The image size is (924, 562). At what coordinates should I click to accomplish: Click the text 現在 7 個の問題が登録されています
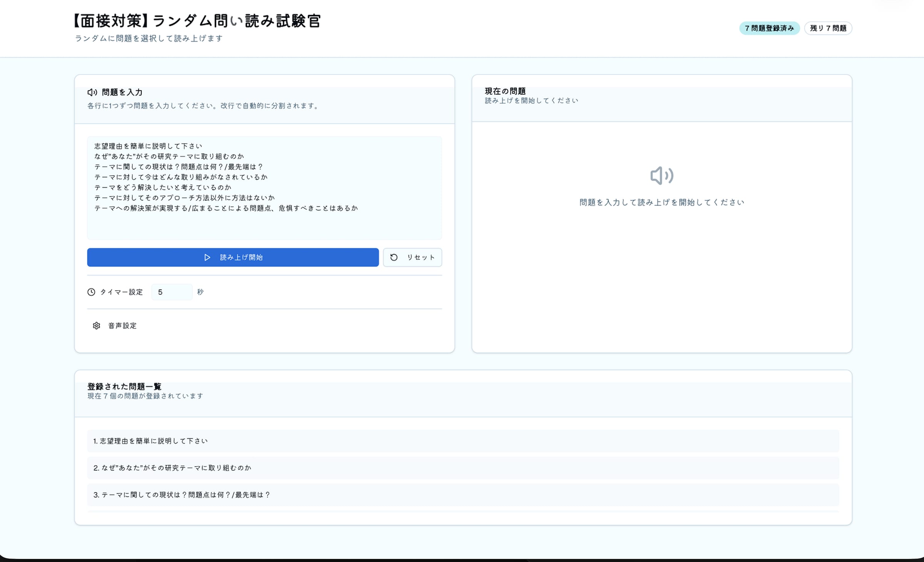145,396
